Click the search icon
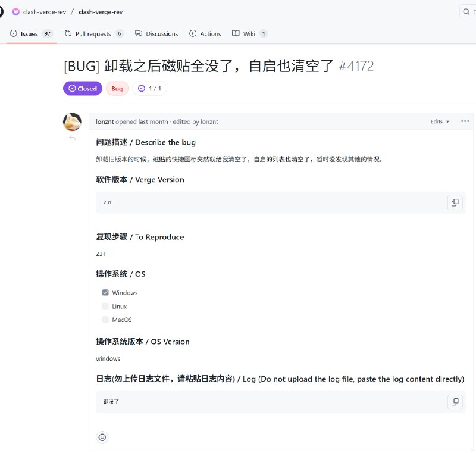Screen dimensions: 476x453 click(x=466, y=11)
